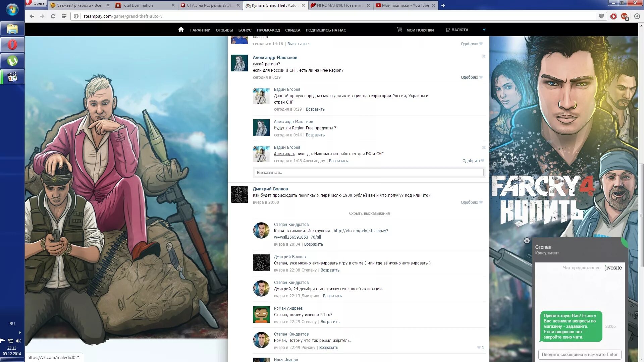Add page to bookmarks with heart icon

point(601,16)
